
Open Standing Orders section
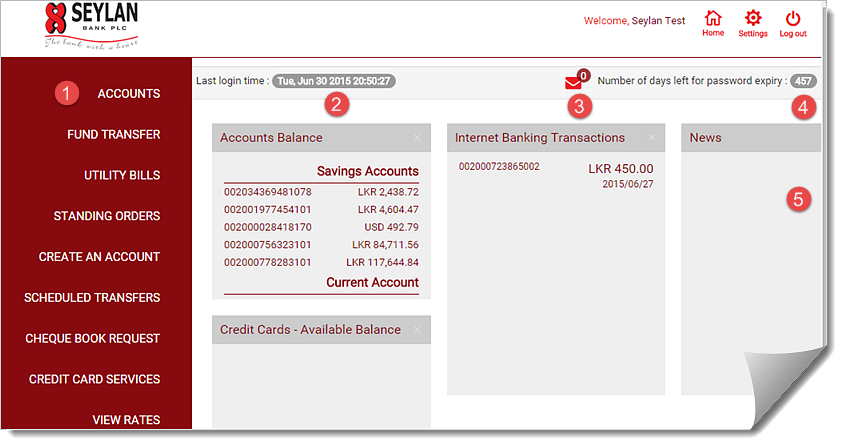(x=107, y=216)
